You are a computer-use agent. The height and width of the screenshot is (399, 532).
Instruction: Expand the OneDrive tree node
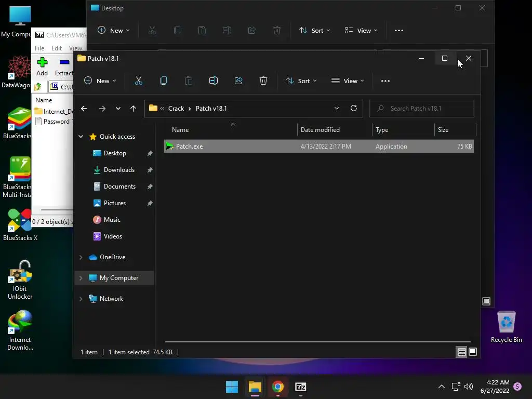tap(81, 257)
